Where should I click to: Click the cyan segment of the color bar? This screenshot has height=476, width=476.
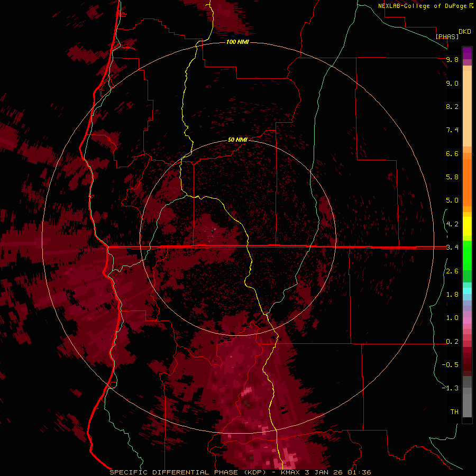coord(467,291)
